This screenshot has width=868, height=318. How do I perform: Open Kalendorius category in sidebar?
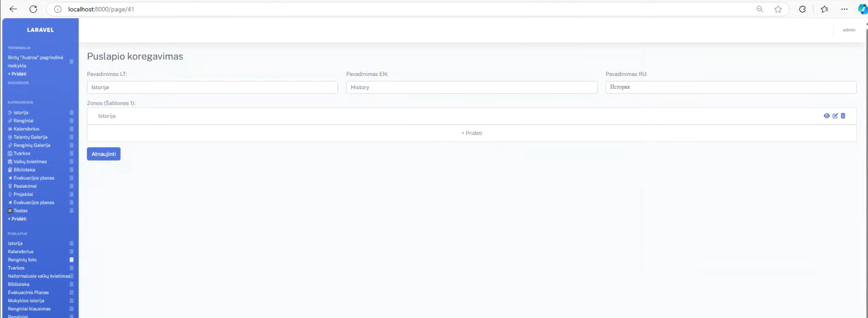tap(26, 129)
